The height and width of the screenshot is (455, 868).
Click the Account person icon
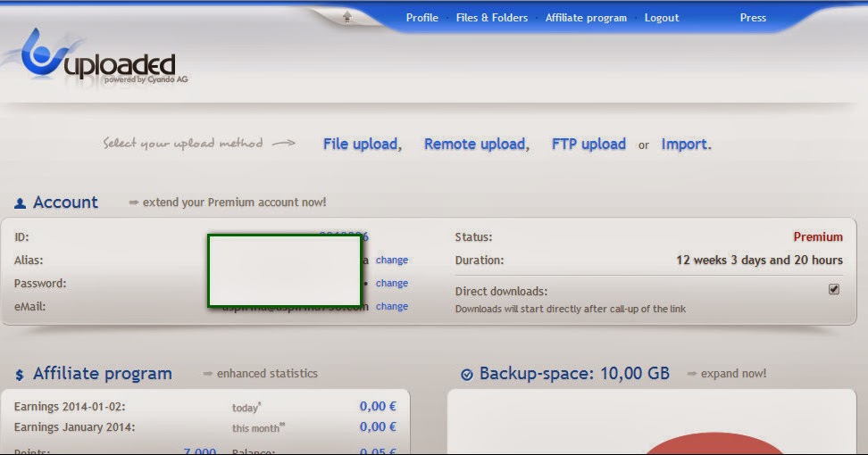[x=20, y=203]
